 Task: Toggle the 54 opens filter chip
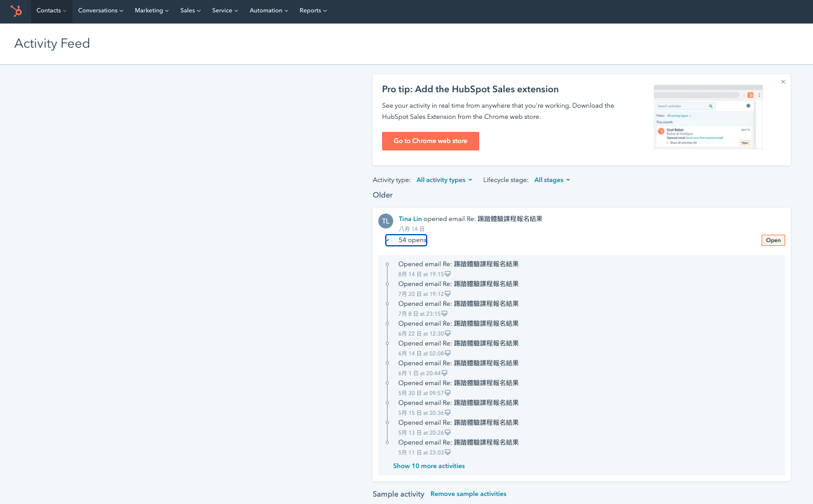point(406,240)
